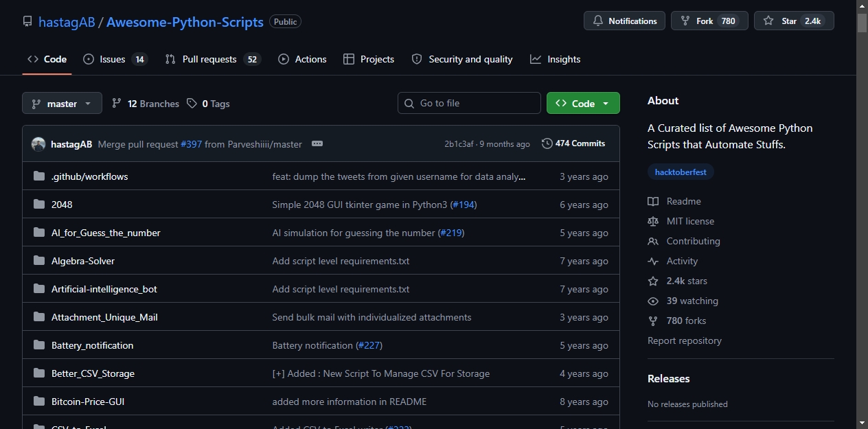Open the Activity link
Viewport: 868px width, 429px height.
pos(672,261)
